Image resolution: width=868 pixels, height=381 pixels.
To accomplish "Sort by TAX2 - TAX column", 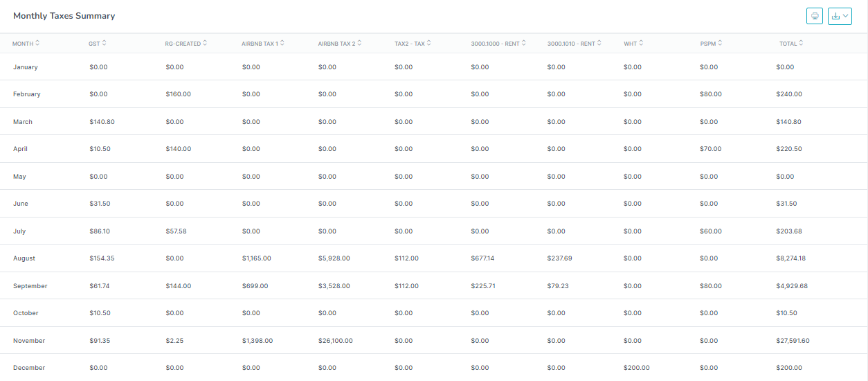I will (x=413, y=43).
